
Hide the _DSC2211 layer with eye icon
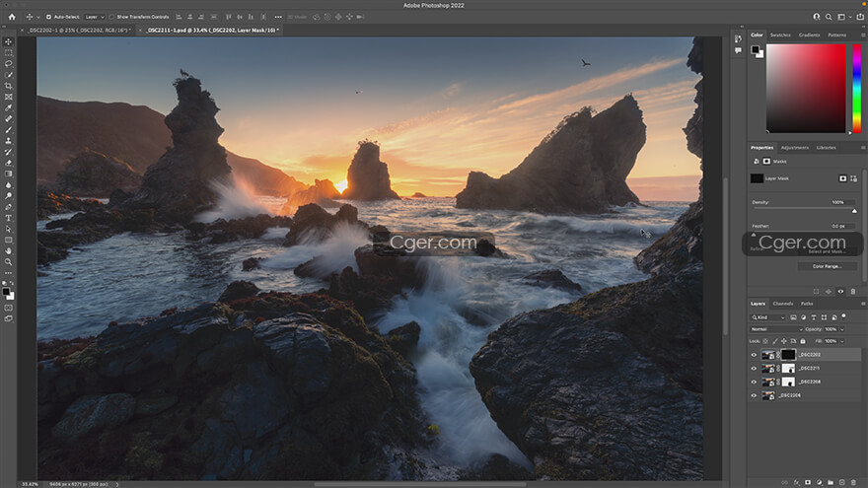[x=755, y=369]
